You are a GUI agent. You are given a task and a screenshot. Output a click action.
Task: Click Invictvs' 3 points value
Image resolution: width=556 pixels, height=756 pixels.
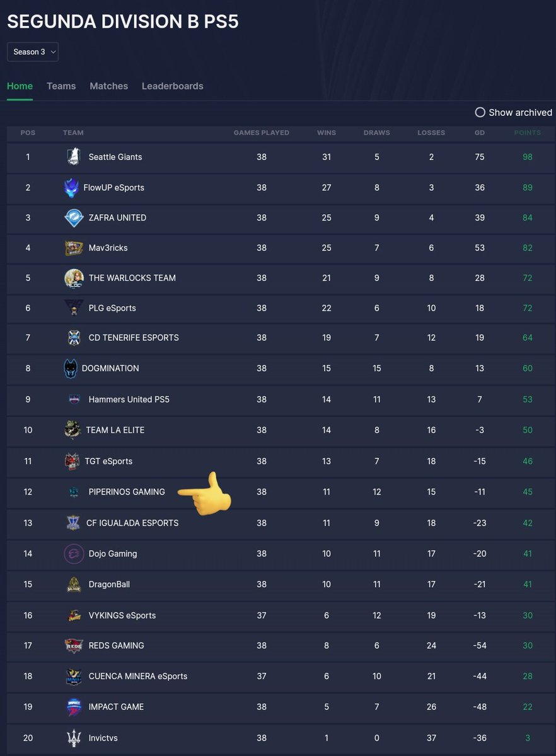click(x=528, y=738)
